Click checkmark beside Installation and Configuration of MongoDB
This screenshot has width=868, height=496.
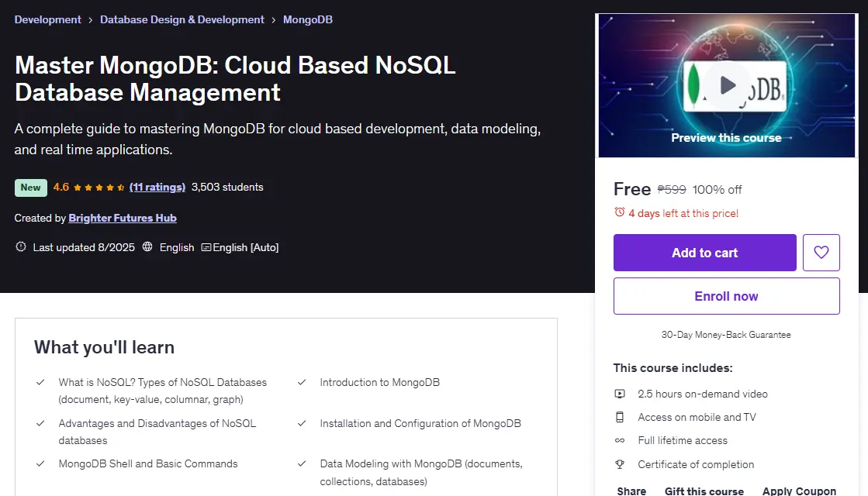pos(302,423)
